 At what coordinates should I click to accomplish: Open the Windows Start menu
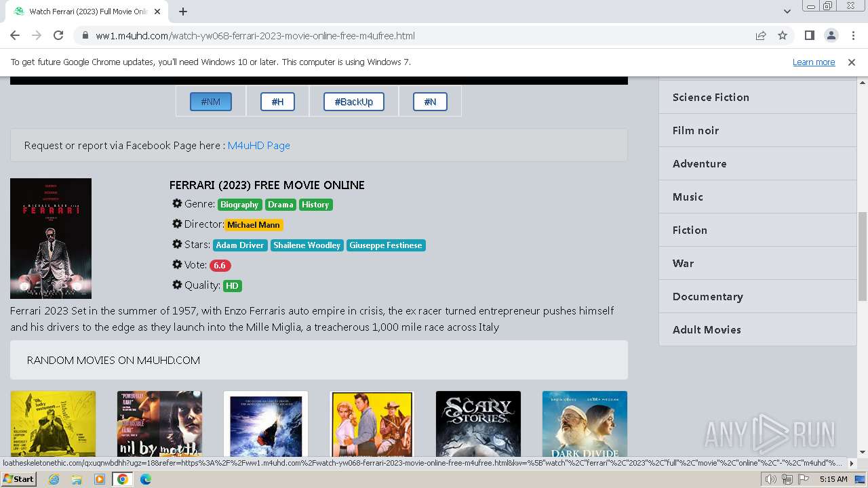19,479
